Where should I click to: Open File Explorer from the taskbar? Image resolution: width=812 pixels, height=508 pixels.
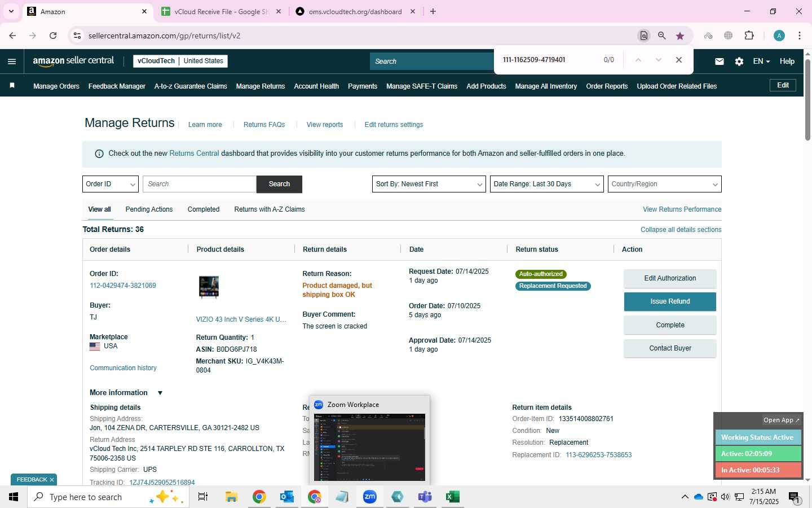pyautogui.click(x=232, y=497)
